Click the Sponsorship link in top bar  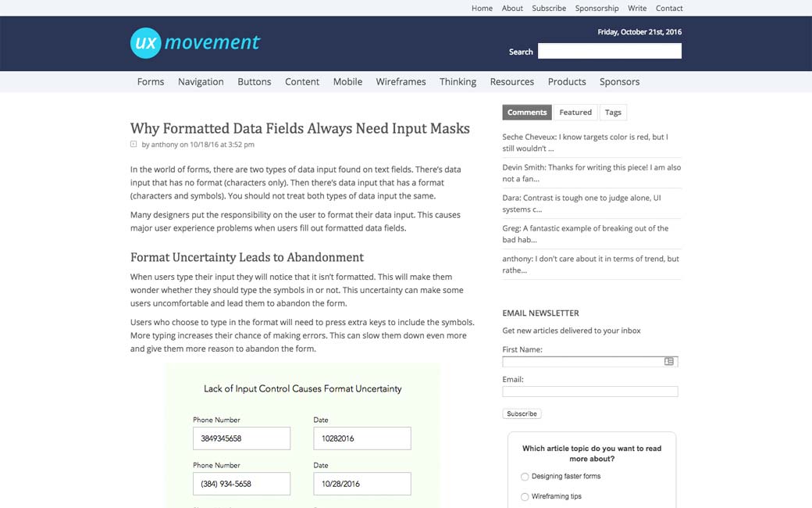[x=597, y=9]
